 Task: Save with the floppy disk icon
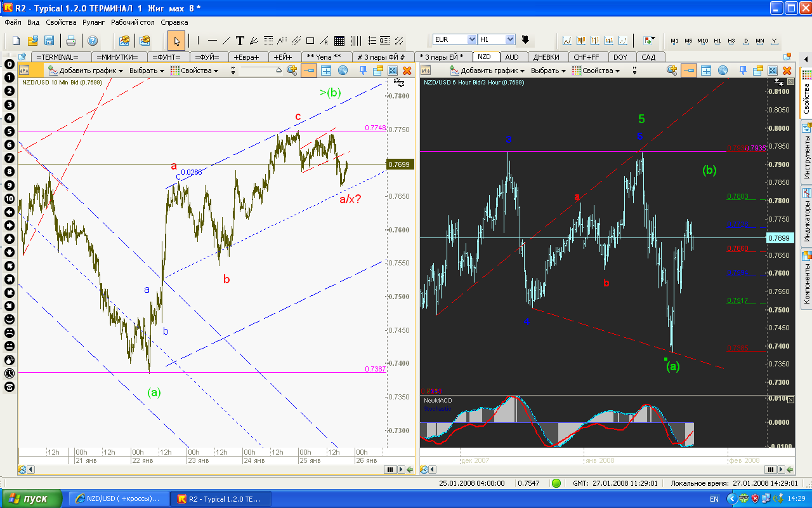coord(49,41)
